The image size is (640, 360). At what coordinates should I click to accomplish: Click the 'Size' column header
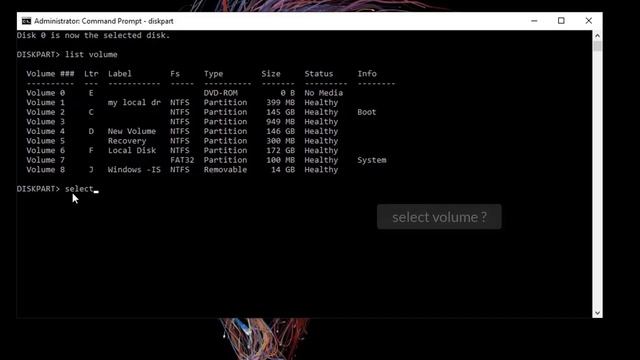click(x=271, y=74)
